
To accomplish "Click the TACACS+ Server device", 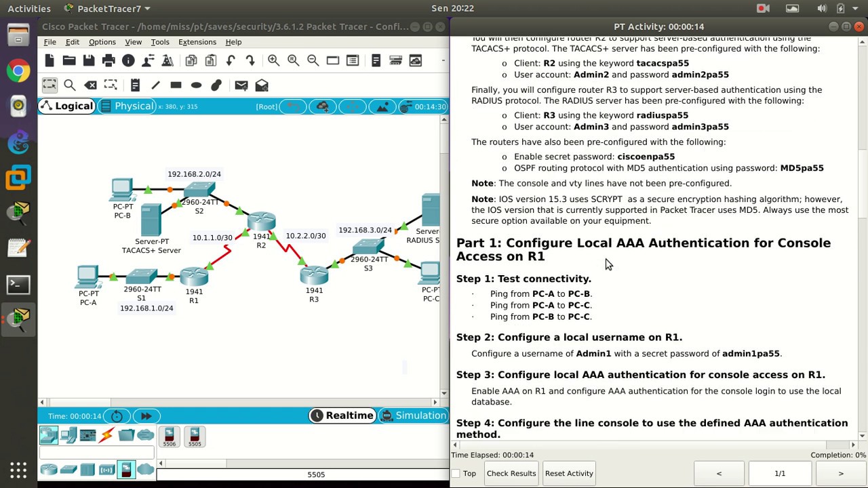I will [151, 220].
